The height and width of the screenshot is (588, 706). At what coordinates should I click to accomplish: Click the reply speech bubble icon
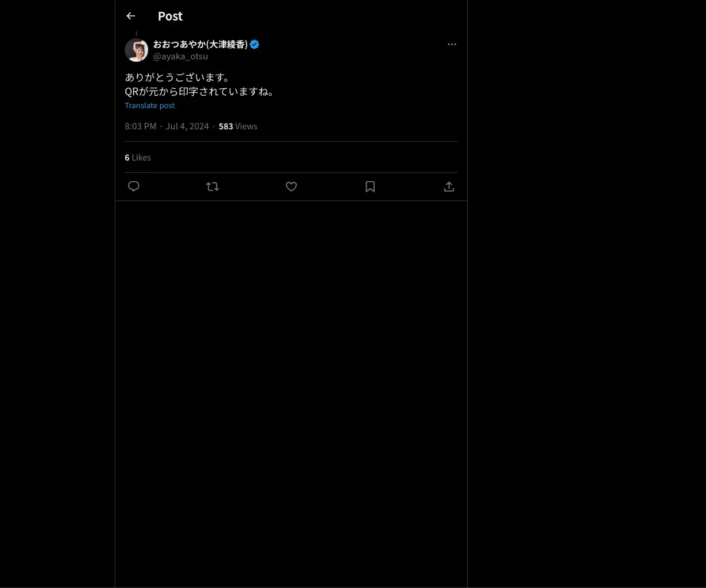coord(134,186)
